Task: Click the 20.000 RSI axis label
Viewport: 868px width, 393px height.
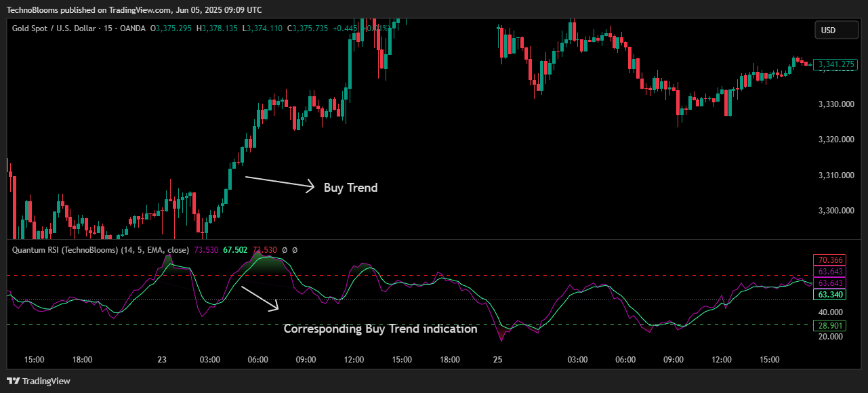Action: click(x=830, y=337)
